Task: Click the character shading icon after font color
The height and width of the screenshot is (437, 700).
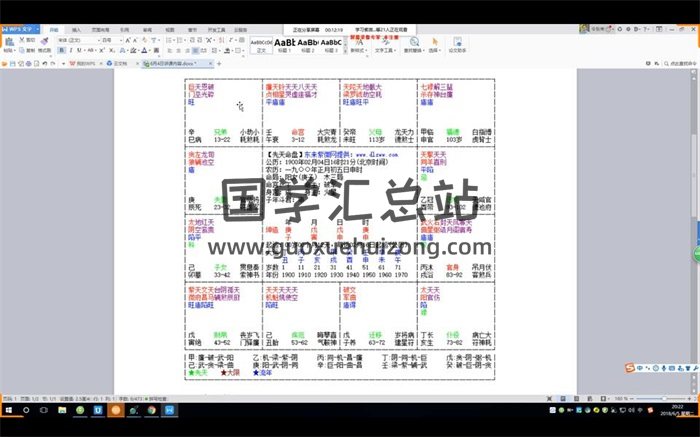Action: 156,50
